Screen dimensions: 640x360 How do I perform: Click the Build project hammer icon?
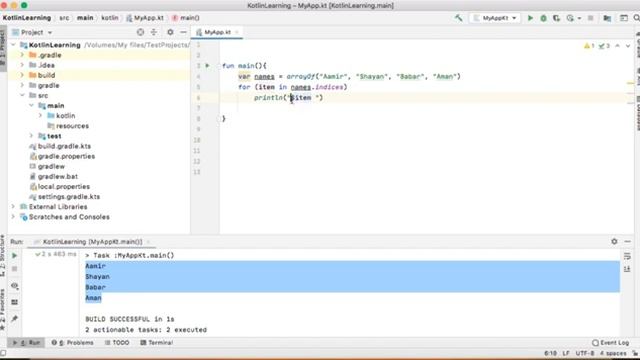coord(459,18)
